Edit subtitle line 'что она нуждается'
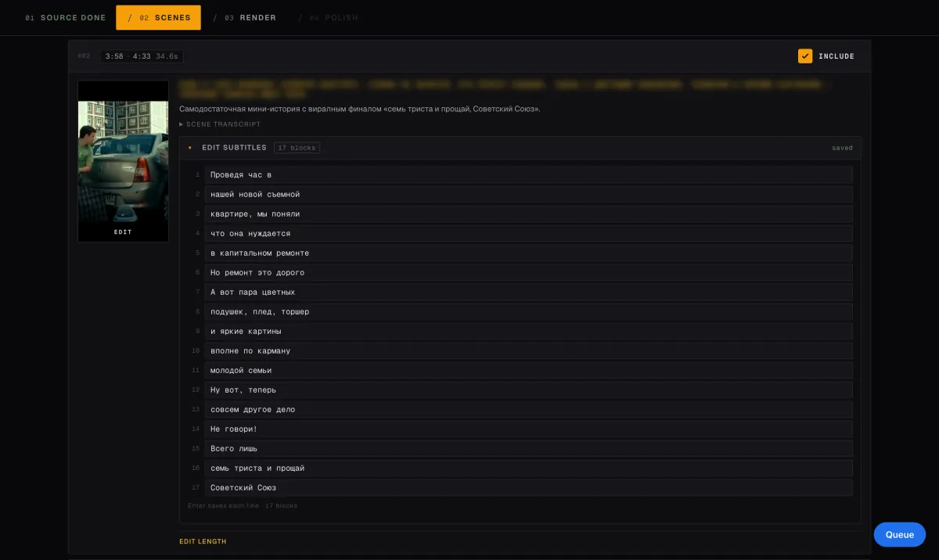This screenshot has width=939, height=560. (x=529, y=233)
